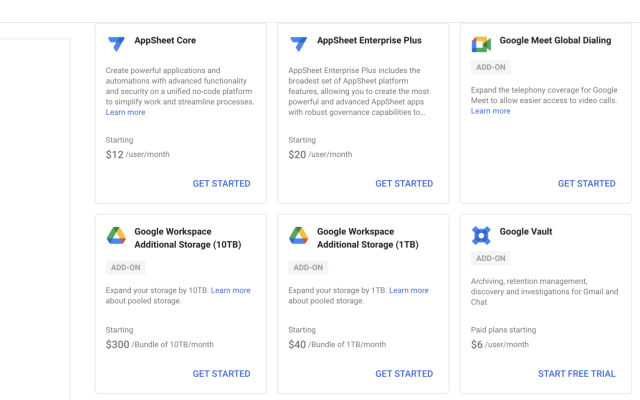Click the Google Vault description text

click(544, 291)
